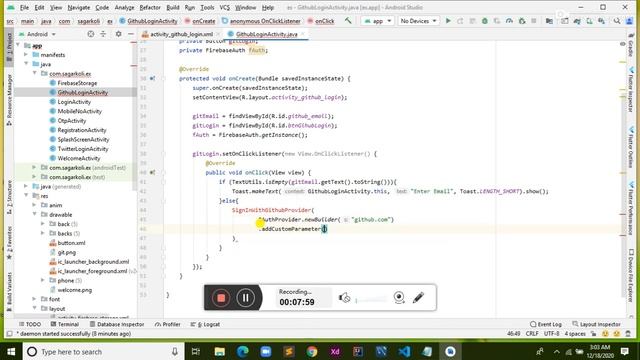Pause the recording
Viewport: 640px width, 360px height.
coord(245,298)
